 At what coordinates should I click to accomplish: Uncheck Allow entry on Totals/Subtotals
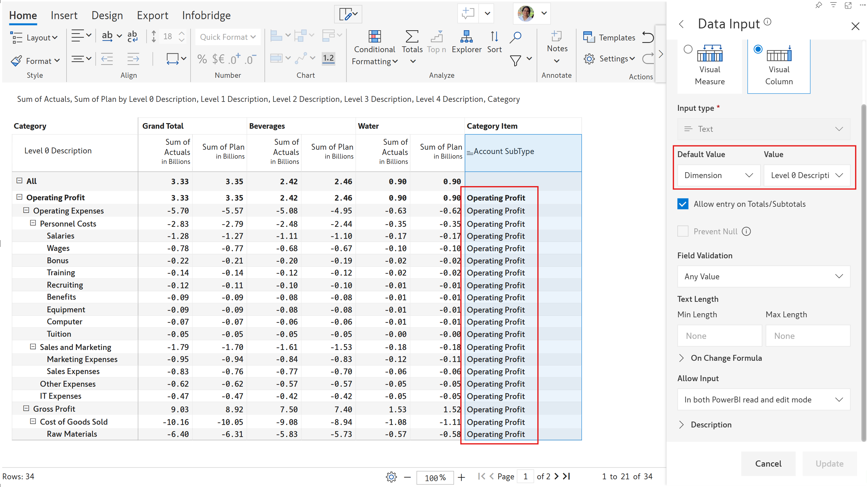coord(683,204)
